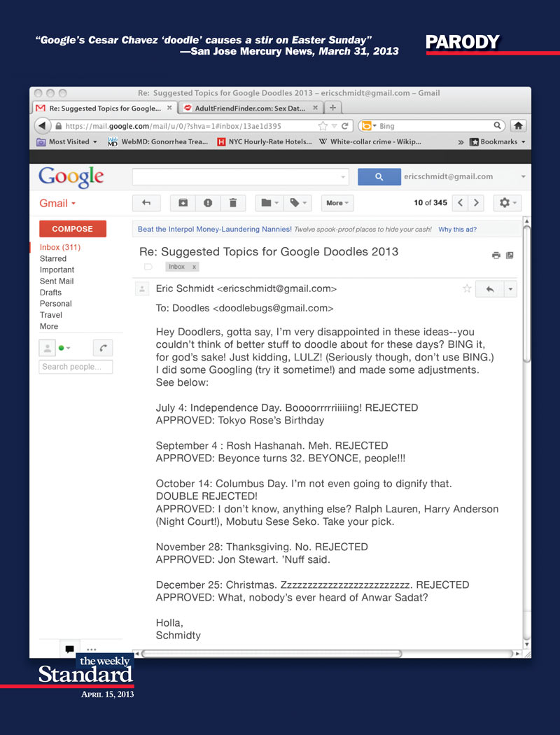
Task: Click the horizontal scrollbar at bottom
Action: (273, 654)
